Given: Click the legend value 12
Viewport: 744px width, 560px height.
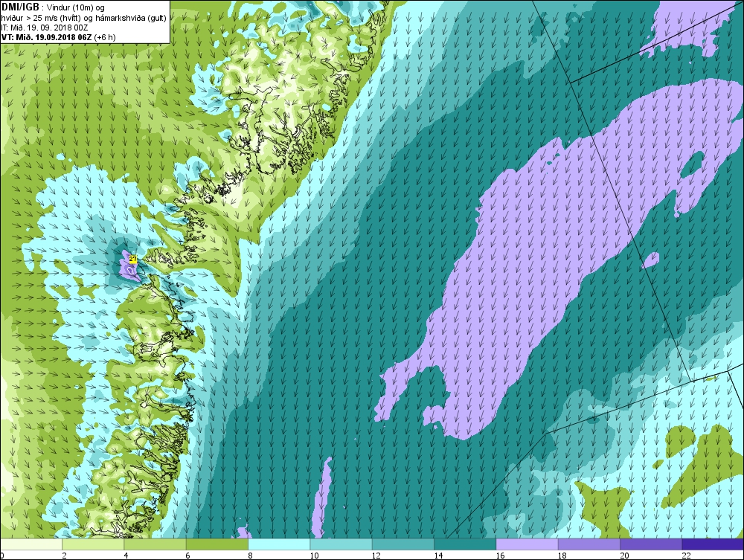Looking at the screenshot, I should pyautogui.click(x=376, y=556).
